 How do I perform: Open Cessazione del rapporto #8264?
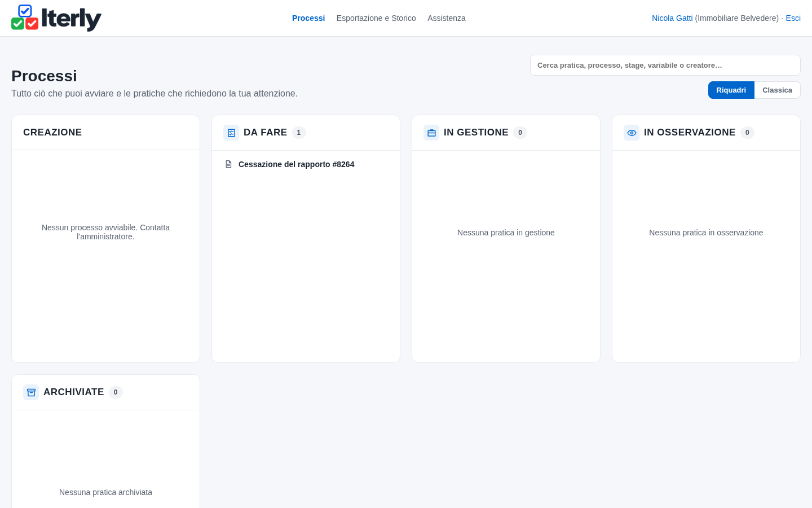297,164
